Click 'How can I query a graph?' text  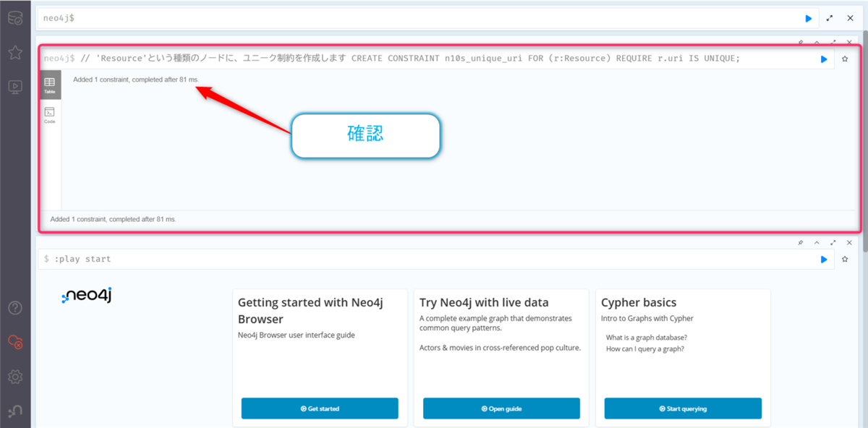(x=645, y=348)
